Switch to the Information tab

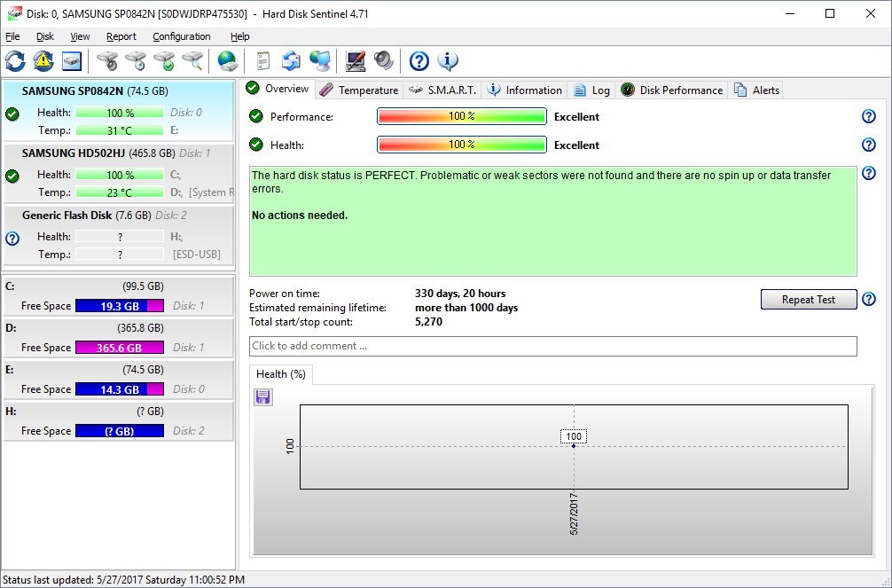(525, 90)
